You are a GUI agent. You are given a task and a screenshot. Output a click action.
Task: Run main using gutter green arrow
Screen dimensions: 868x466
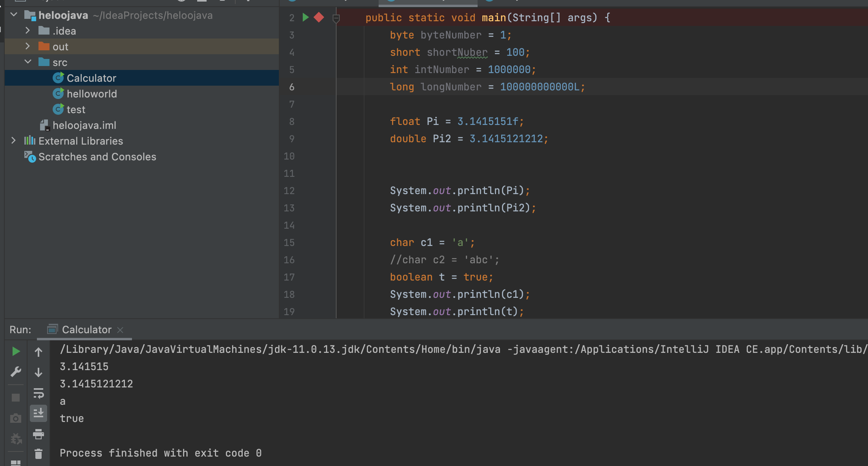[306, 17]
